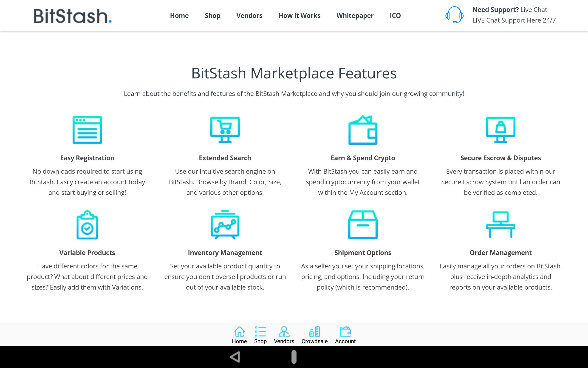Image resolution: width=588 pixels, height=368 pixels.
Task: Tap the Android home pill button
Action: [294, 357]
